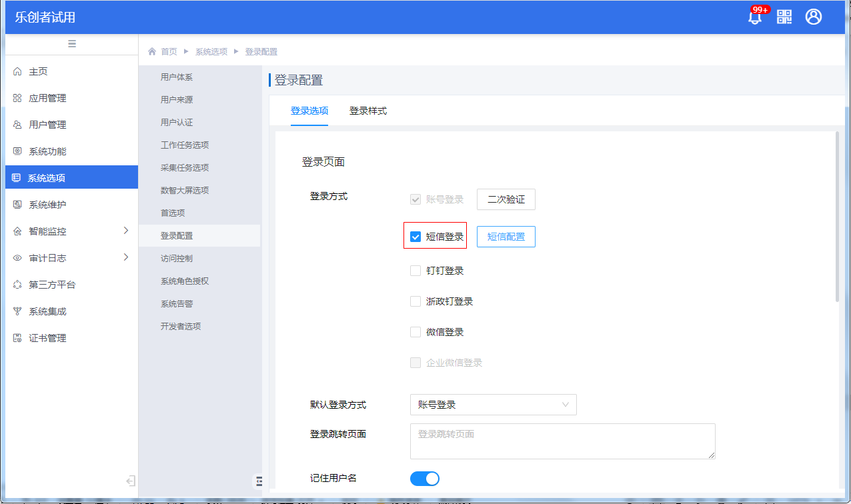Open the 默认登录方式 dropdown

pos(493,405)
